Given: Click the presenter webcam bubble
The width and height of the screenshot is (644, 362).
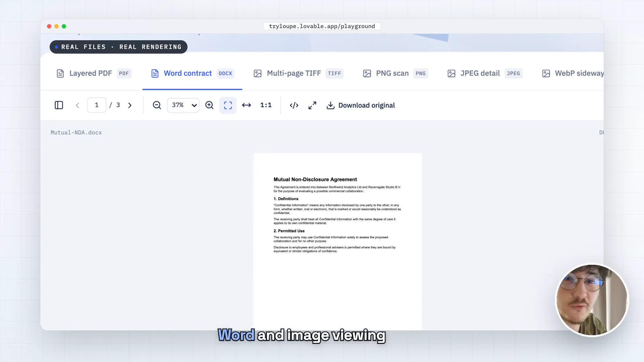Looking at the screenshot, I should coord(592,300).
